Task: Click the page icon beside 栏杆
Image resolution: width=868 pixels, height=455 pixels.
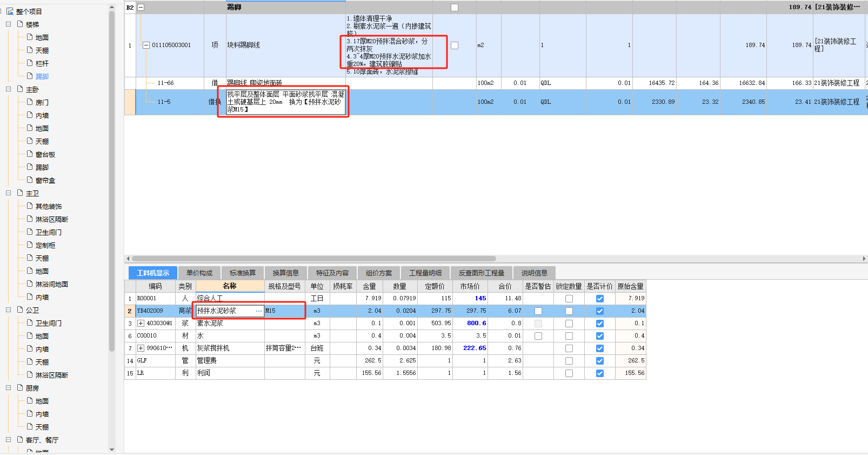Action: [30, 63]
